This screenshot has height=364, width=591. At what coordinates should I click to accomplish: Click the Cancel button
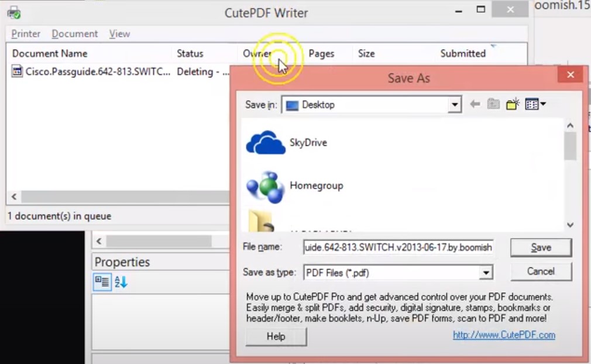(541, 272)
